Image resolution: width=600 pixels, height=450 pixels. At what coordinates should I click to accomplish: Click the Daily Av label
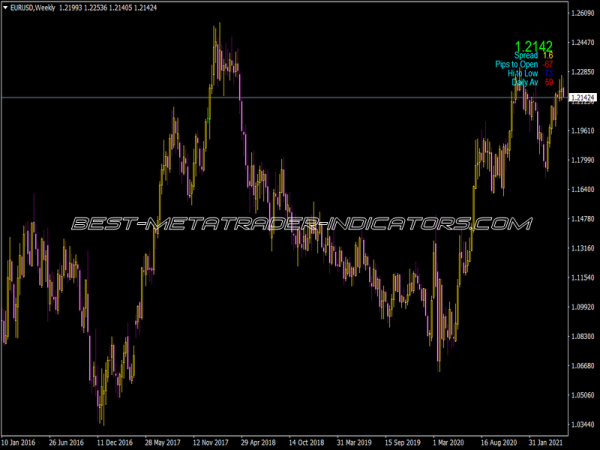click(524, 83)
